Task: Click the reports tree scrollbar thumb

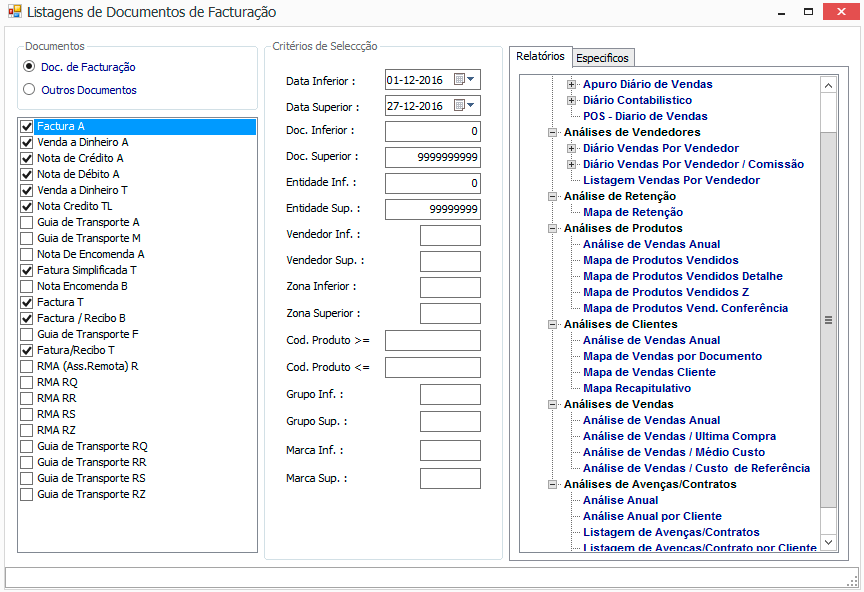Action: (x=828, y=320)
